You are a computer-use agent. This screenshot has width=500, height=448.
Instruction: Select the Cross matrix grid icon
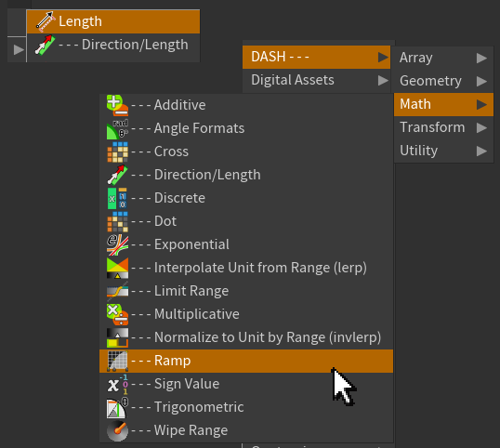click(117, 152)
